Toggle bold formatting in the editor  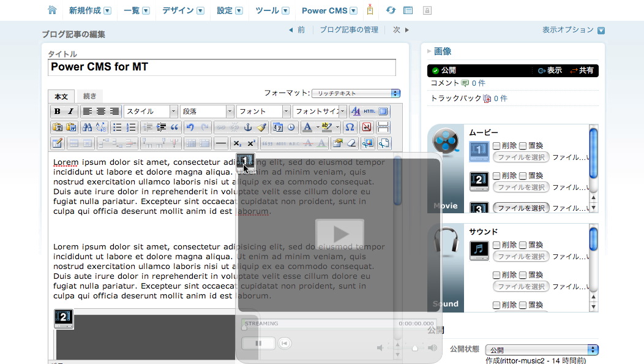(x=58, y=112)
